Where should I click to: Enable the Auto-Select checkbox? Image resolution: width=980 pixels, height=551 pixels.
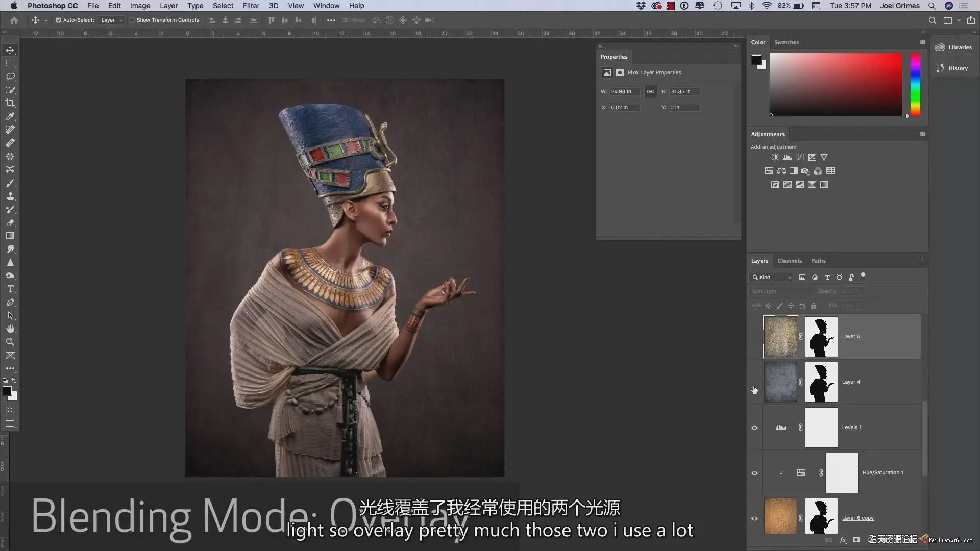click(59, 20)
